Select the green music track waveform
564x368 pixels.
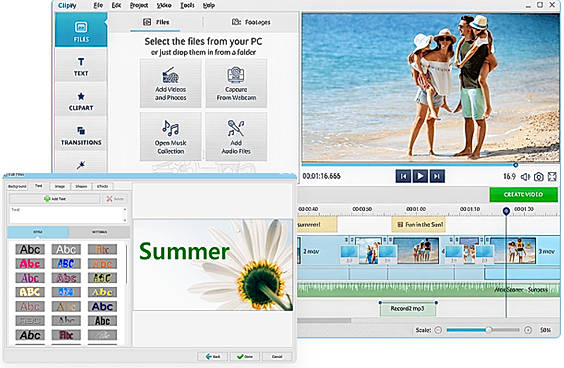(428, 289)
